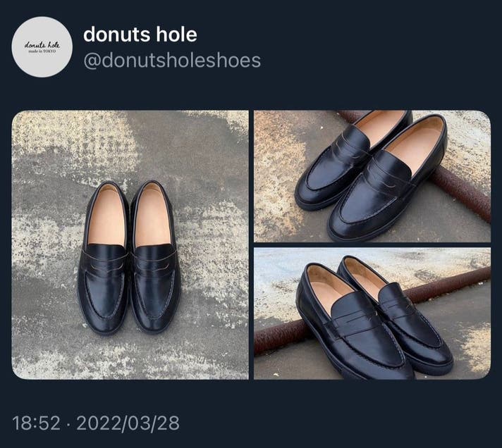Select the 2022/03/28 post date
The width and height of the screenshot is (502, 448).
coord(128,423)
